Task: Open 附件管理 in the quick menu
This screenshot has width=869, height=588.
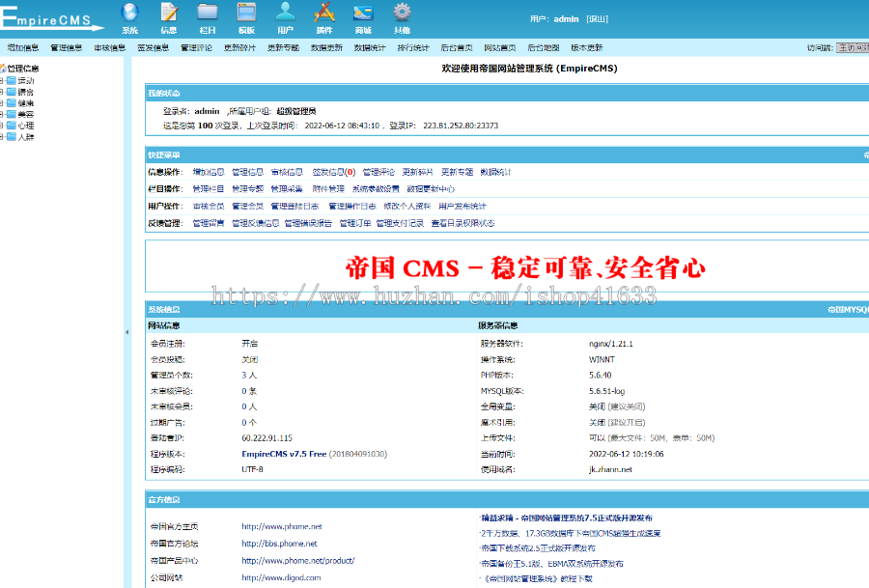Action: pos(328,189)
